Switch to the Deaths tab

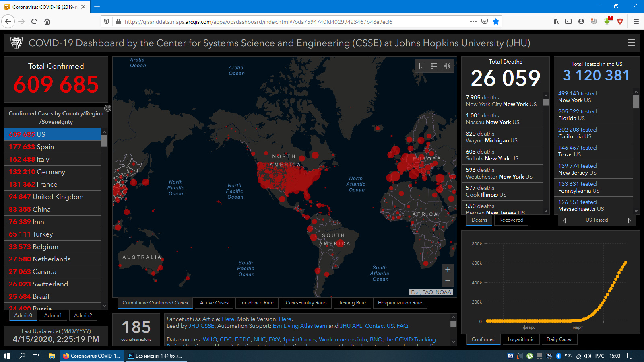click(479, 220)
